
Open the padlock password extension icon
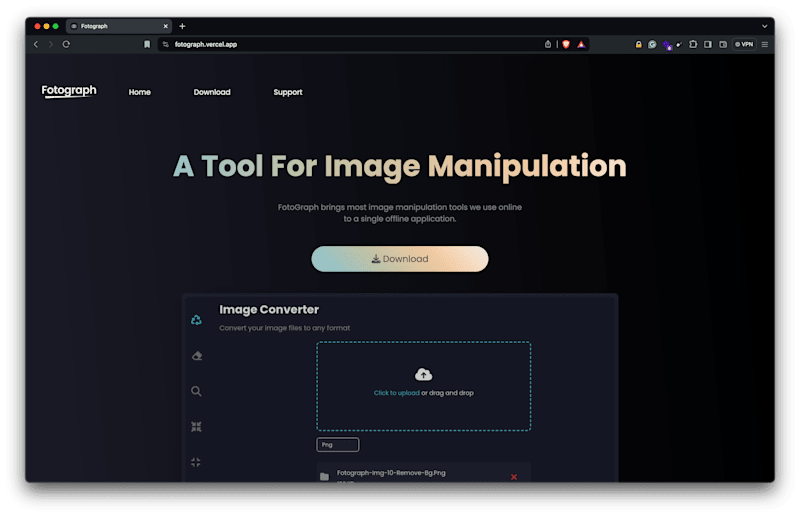tap(638, 44)
